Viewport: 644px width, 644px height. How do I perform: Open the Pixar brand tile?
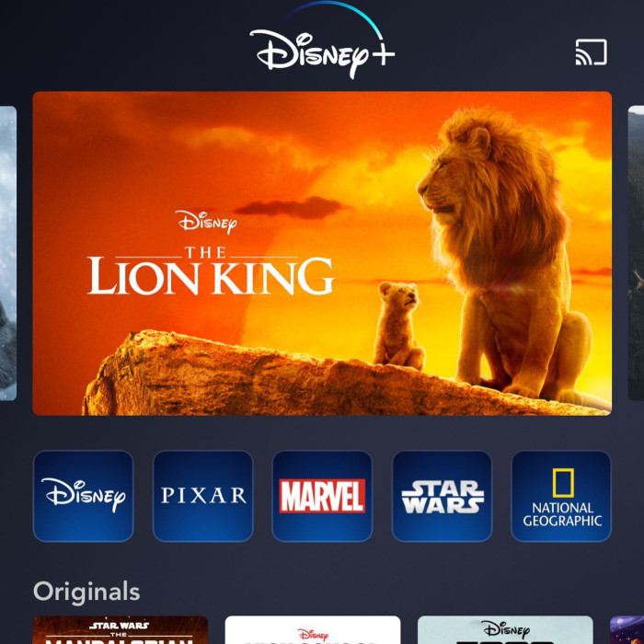point(203,496)
